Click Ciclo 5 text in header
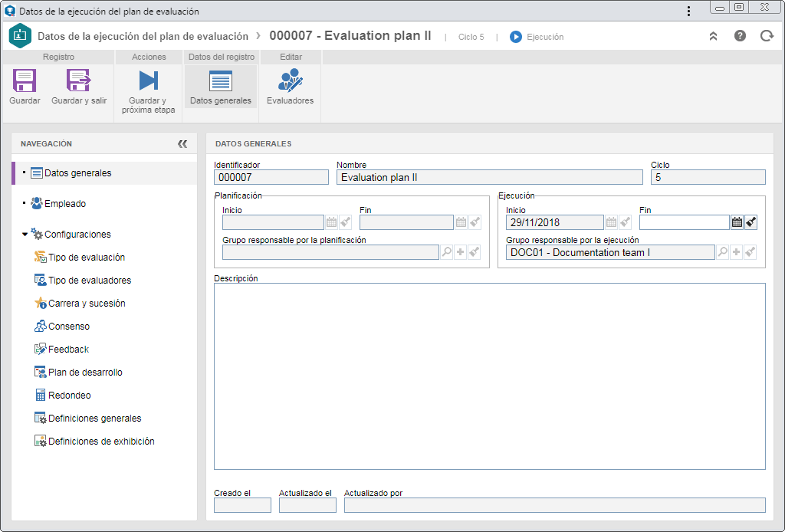The width and height of the screenshot is (785, 532). tap(471, 37)
